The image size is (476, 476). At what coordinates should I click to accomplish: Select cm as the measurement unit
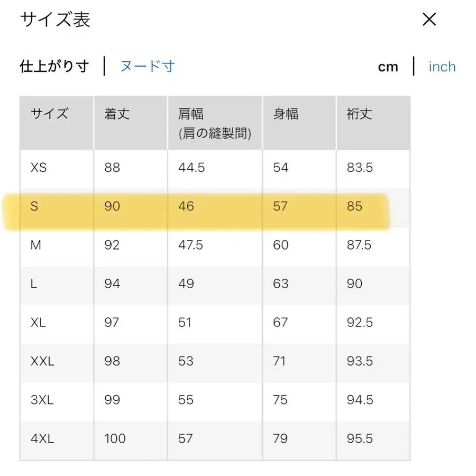coord(389,67)
